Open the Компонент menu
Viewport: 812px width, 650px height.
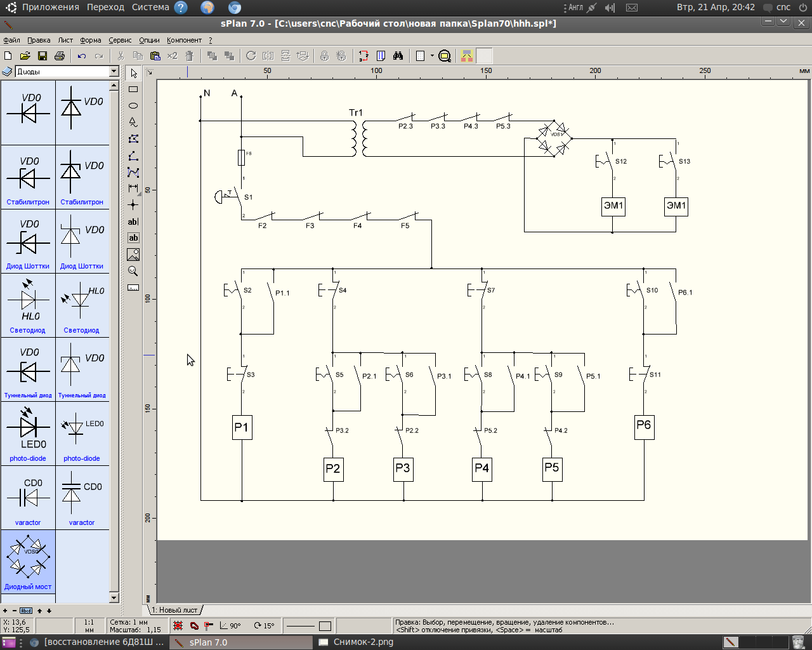[x=184, y=40]
